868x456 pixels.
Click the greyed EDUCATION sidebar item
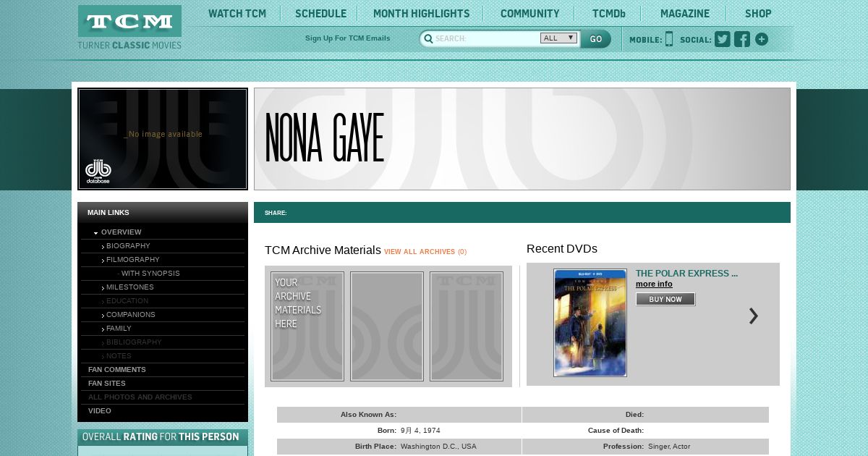pos(127,301)
